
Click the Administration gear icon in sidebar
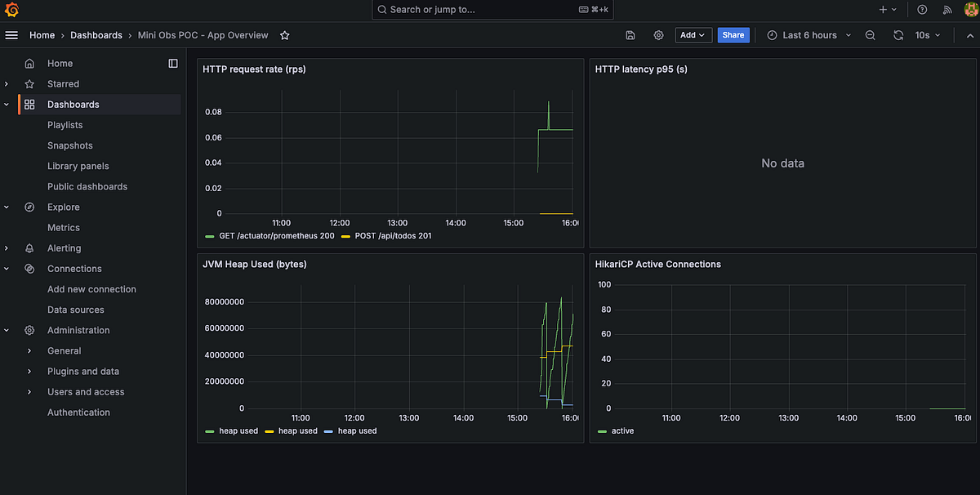pyautogui.click(x=29, y=330)
